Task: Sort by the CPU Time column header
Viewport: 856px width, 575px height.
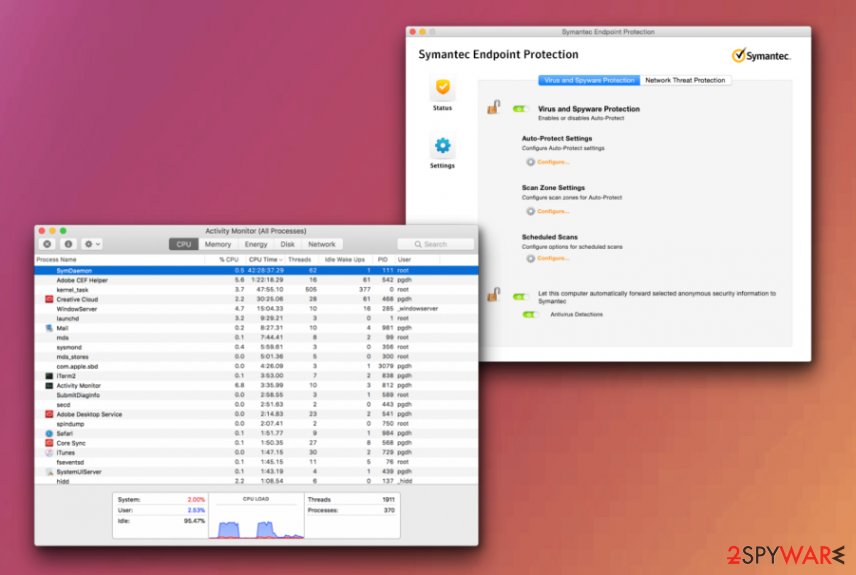Action: (265, 260)
